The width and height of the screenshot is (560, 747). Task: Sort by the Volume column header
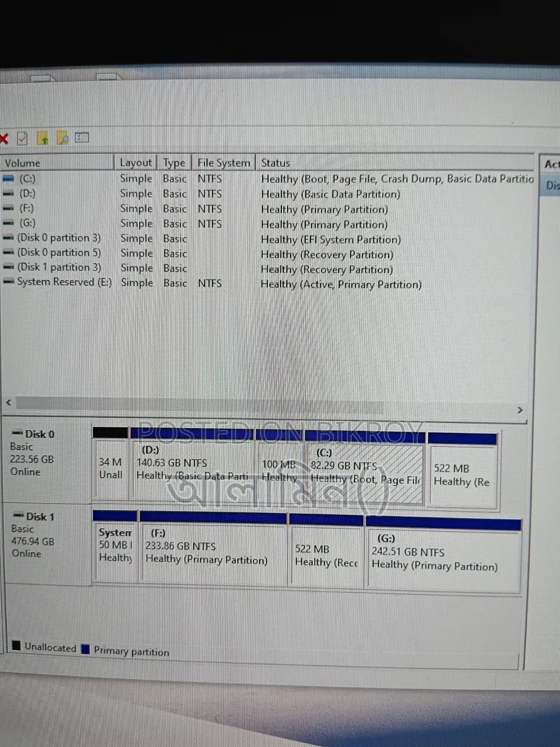pos(57,163)
